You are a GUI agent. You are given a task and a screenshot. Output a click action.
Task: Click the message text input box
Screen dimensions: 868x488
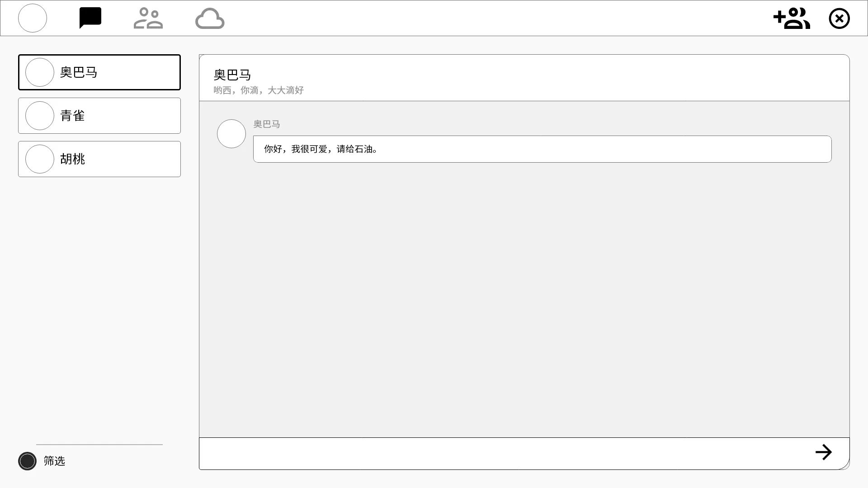pos(497,453)
